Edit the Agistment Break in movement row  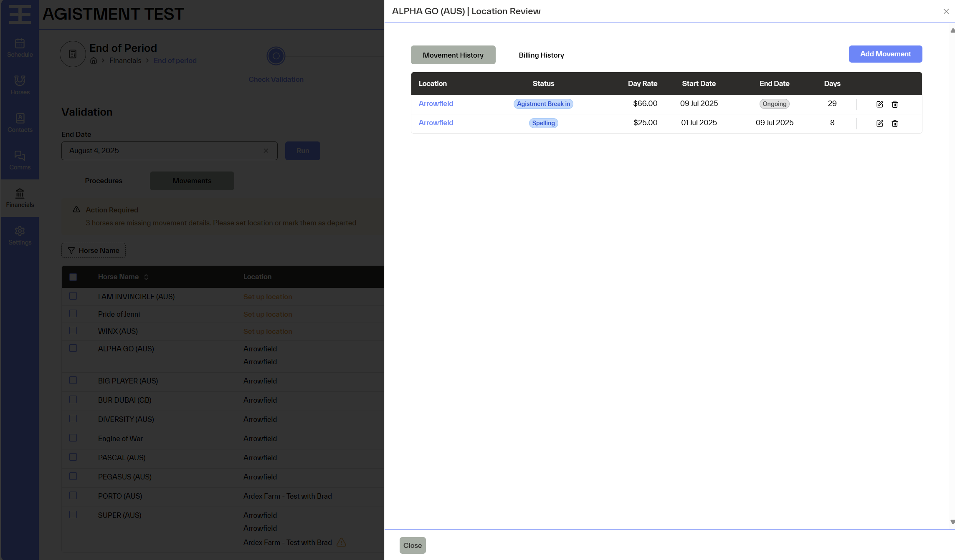pyautogui.click(x=879, y=104)
